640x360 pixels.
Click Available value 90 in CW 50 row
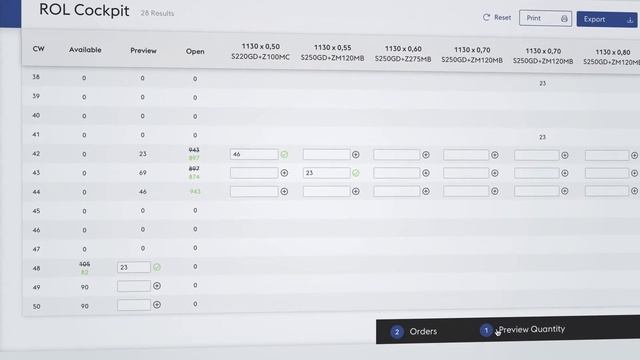pyautogui.click(x=84, y=306)
